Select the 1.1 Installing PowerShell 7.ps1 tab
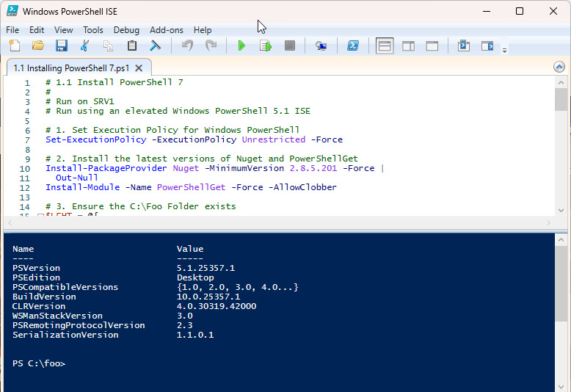 click(71, 68)
